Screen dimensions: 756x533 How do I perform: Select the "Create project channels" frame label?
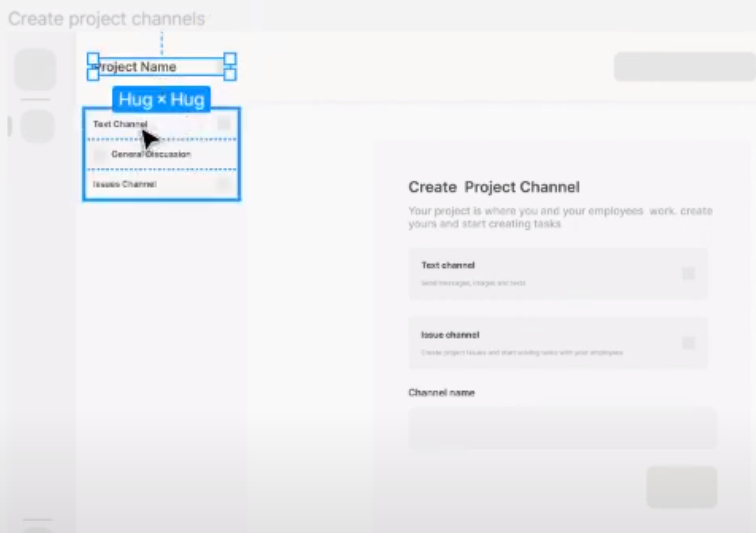[x=107, y=19]
